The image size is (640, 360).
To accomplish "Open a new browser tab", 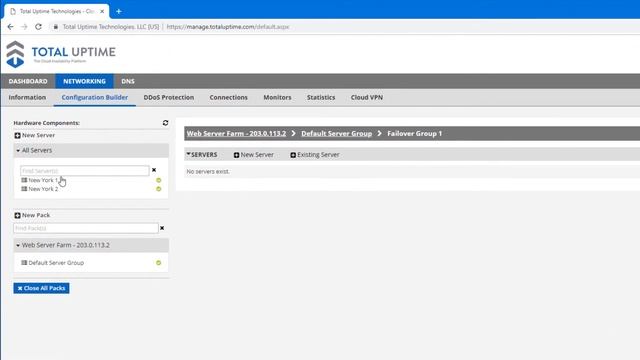I will (x=118, y=11).
